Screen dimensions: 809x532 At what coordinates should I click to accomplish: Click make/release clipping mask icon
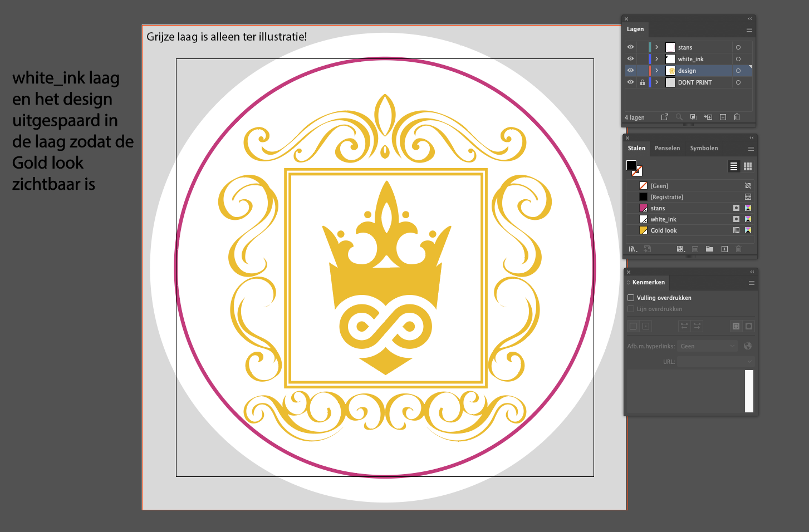pyautogui.click(x=693, y=117)
